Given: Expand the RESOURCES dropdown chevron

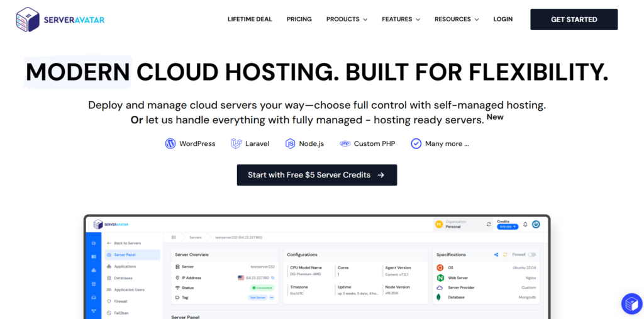Looking at the screenshot, I should (x=477, y=20).
